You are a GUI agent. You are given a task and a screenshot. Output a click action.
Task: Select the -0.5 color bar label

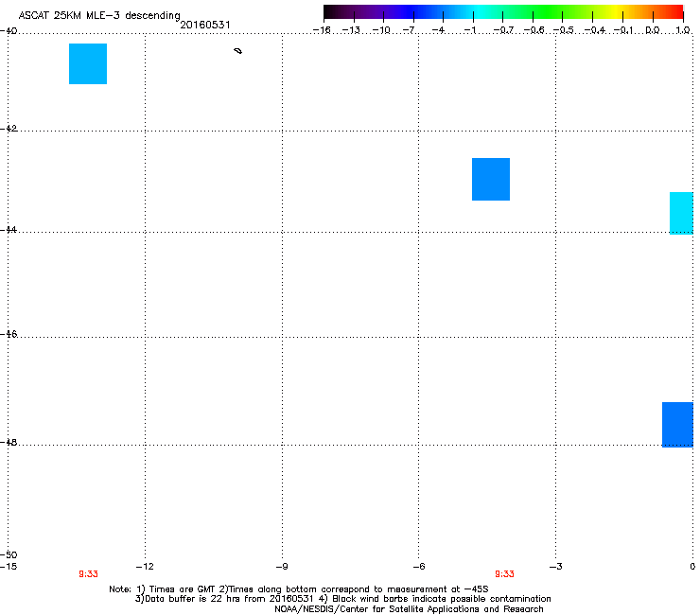[x=563, y=30]
